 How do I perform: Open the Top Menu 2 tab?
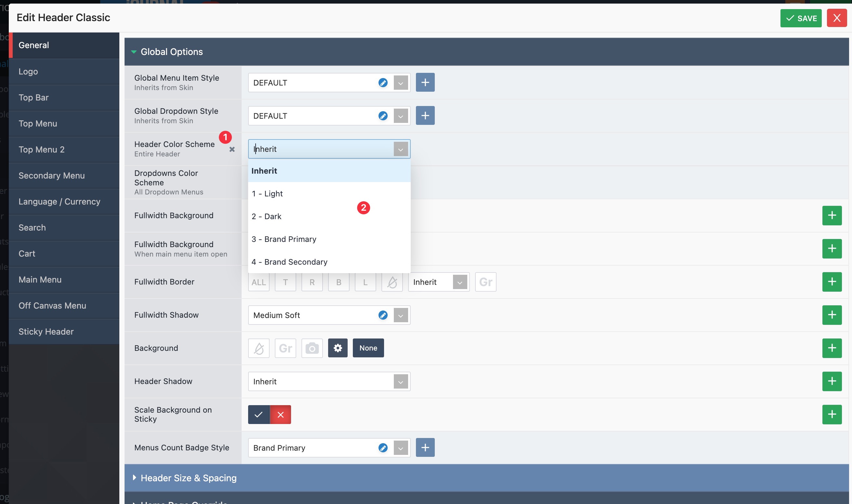[x=64, y=150]
